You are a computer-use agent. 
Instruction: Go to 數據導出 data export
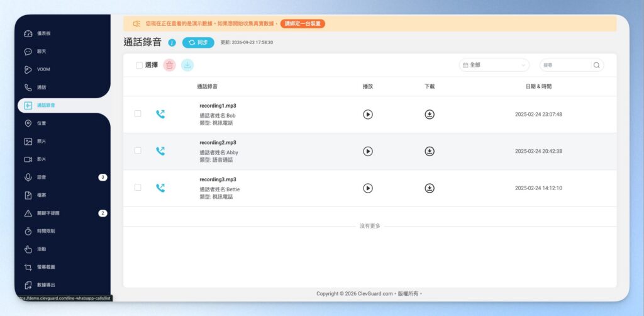(x=45, y=285)
